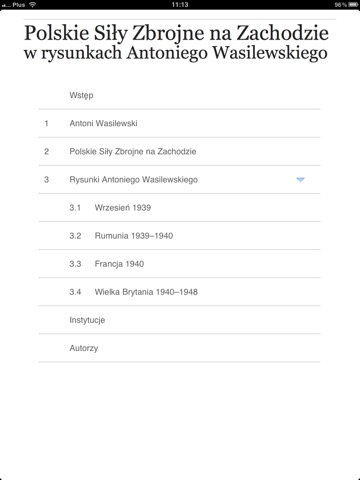Open subsection 3.3 Francja 1940
The width and height of the screenshot is (360, 480).
click(x=179, y=264)
